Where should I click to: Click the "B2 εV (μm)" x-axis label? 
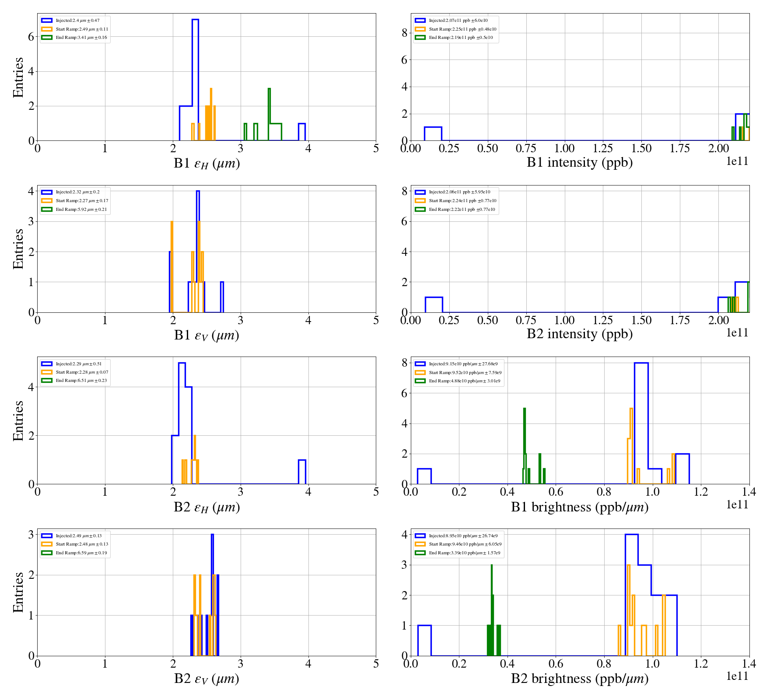click(x=206, y=679)
